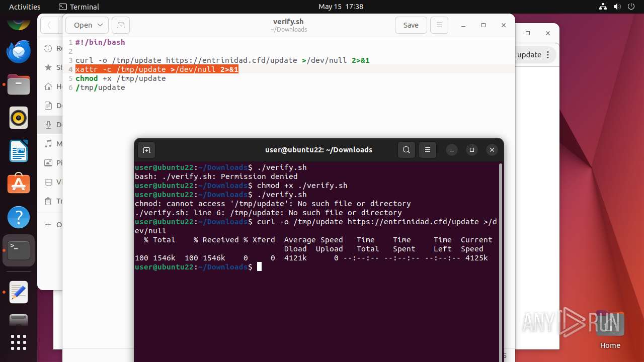Open terminal hamburger menu
Image resolution: width=644 pixels, height=362 pixels.
coord(428,150)
